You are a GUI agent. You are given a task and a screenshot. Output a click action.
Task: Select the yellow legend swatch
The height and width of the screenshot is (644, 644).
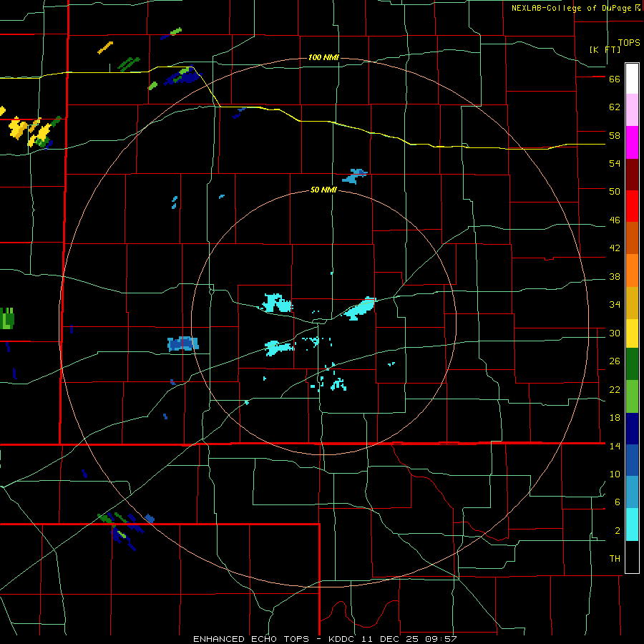coord(632,333)
